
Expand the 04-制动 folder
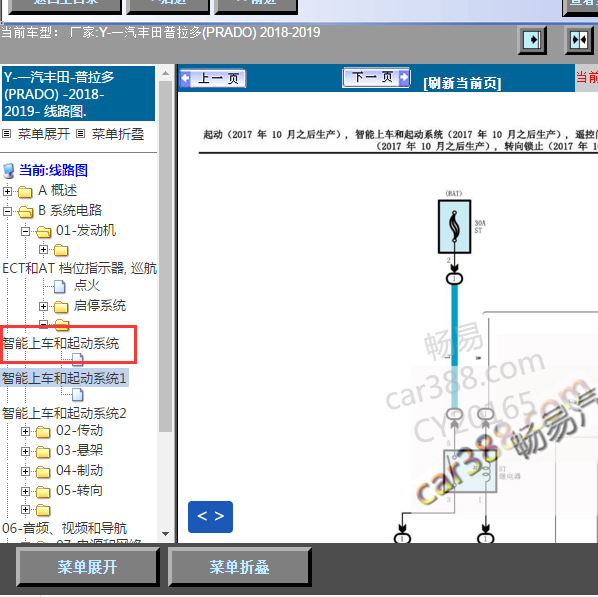25,471
